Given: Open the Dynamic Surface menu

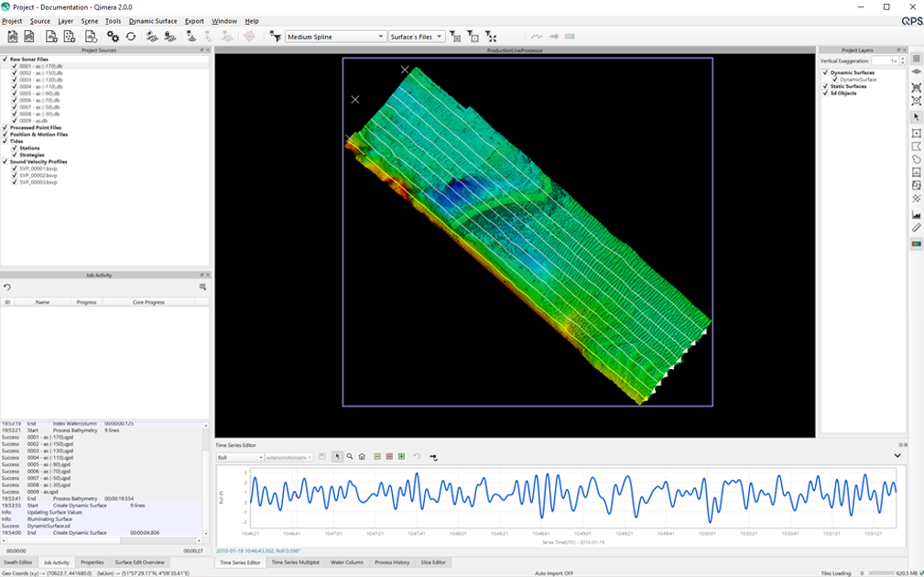Looking at the screenshot, I should click(x=152, y=21).
